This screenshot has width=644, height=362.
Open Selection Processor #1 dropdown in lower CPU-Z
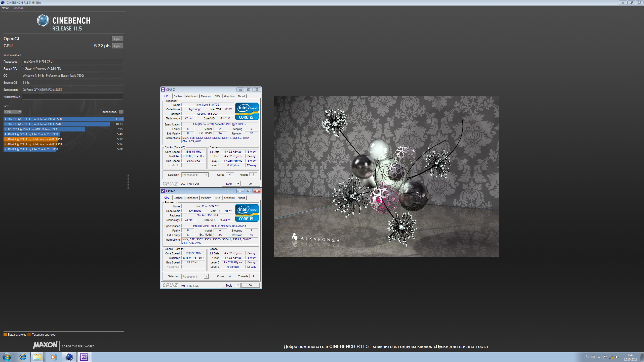[195, 277]
